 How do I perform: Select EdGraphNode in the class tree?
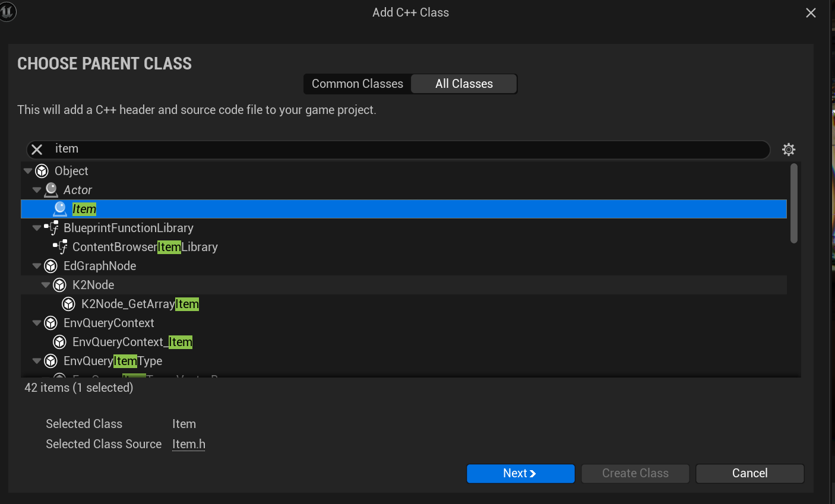click(100, 266)
